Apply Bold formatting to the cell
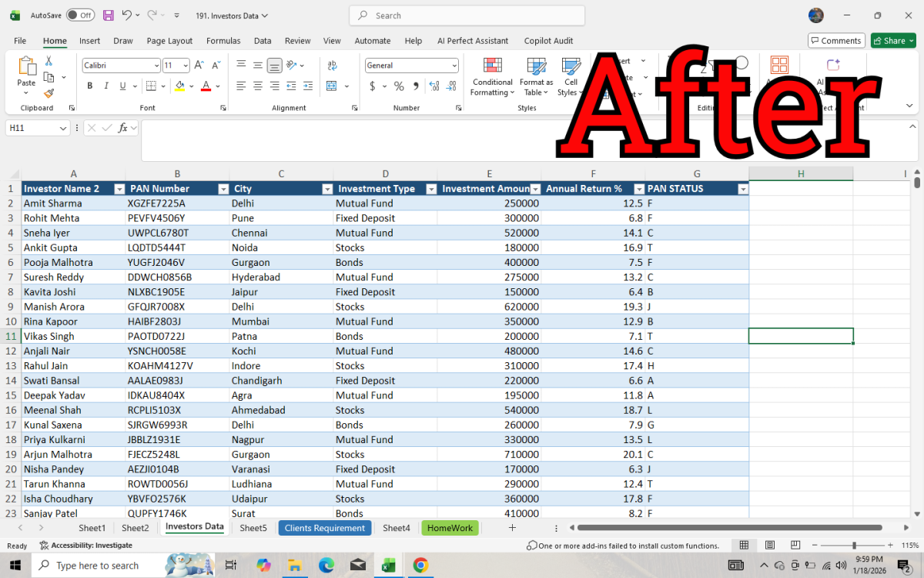This screenshot has width=924, height=578. click(89, 86)
